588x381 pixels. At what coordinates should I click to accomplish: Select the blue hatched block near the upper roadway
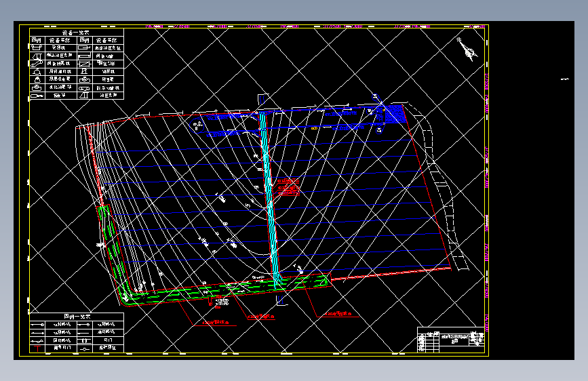[x=395, y=114]
